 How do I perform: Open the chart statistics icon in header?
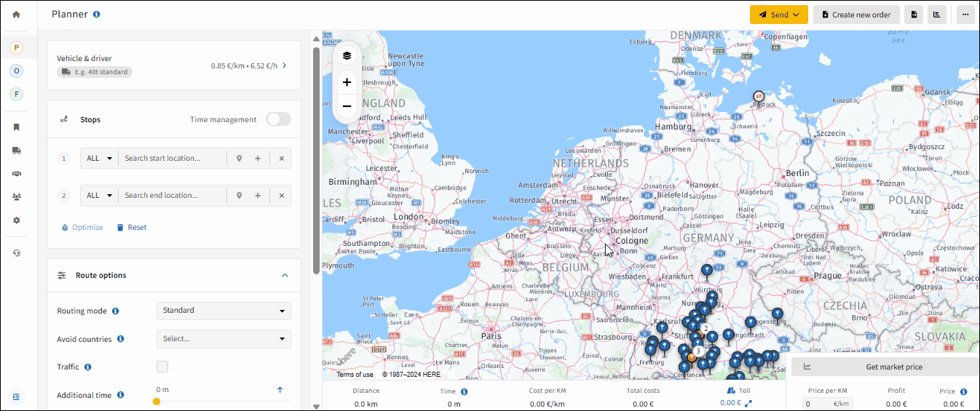(938, 15)
